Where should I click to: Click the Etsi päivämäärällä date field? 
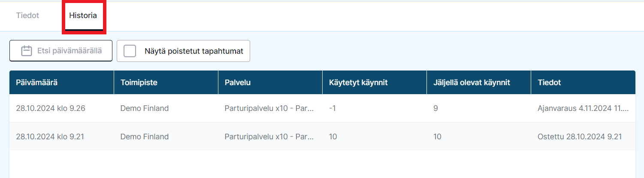61,51
